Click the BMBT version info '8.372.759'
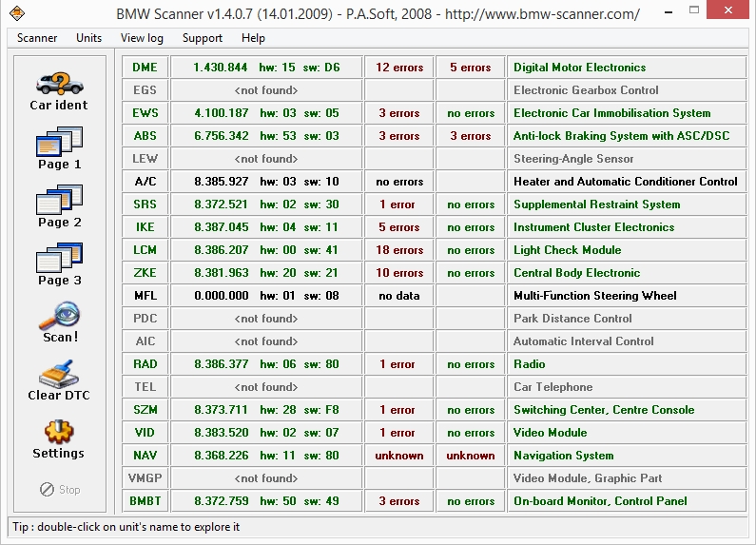 222,500
